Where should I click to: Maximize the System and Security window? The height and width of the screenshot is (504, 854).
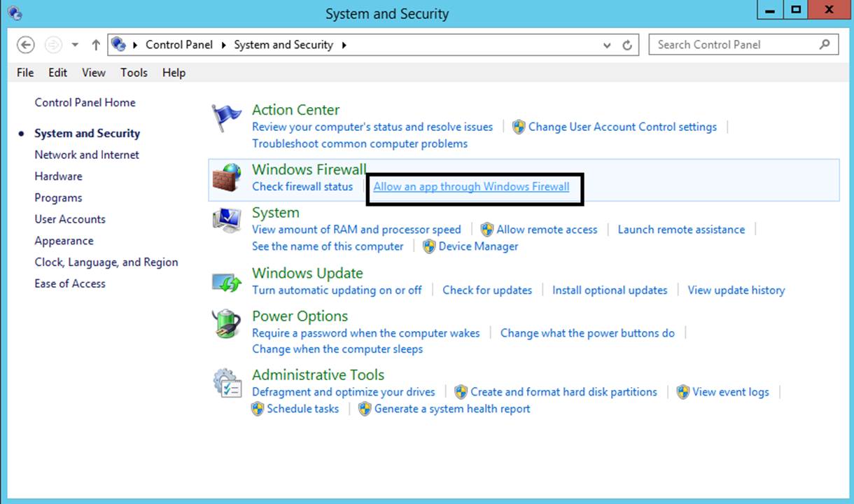tap(796, 10)
